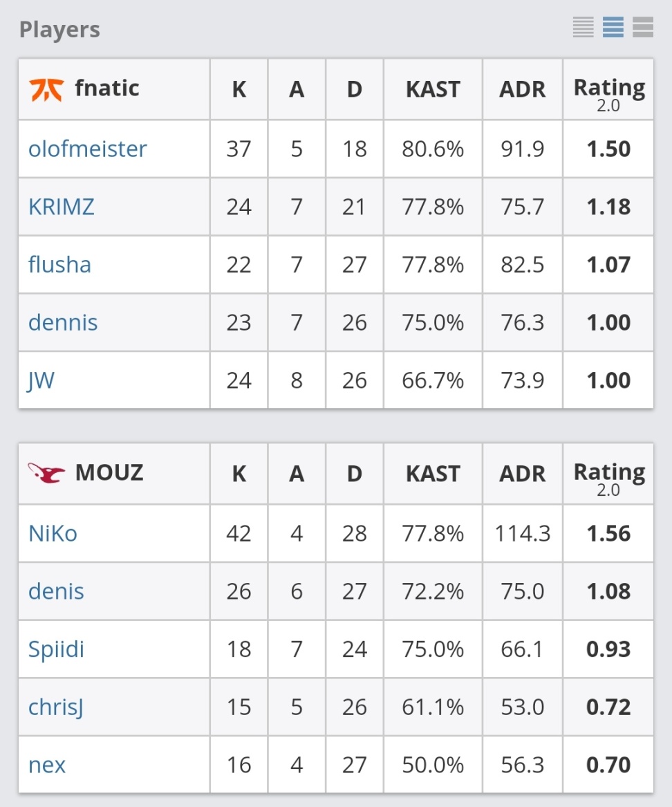Click the fnatic Rating 2.0 column header
672x807 pixels.
(608, 93)
